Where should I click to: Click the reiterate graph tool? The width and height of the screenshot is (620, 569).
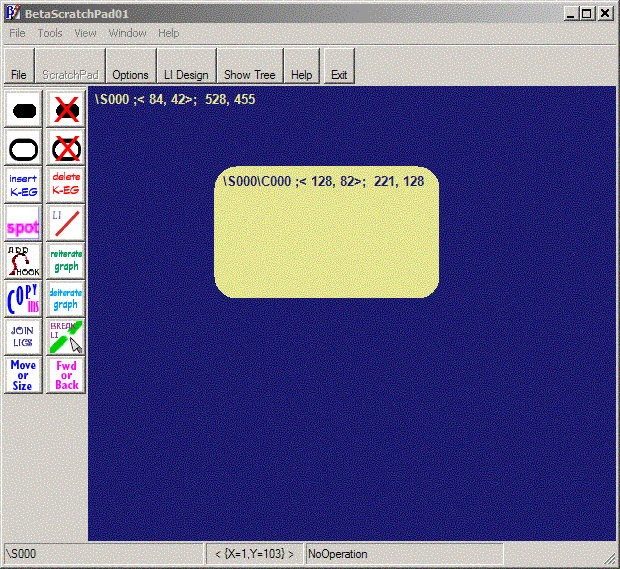click(66, 262)
